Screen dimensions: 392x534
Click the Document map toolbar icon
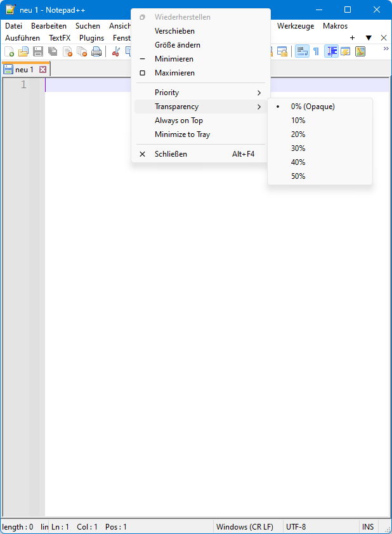pyautogui.click(x=360, y=51)
